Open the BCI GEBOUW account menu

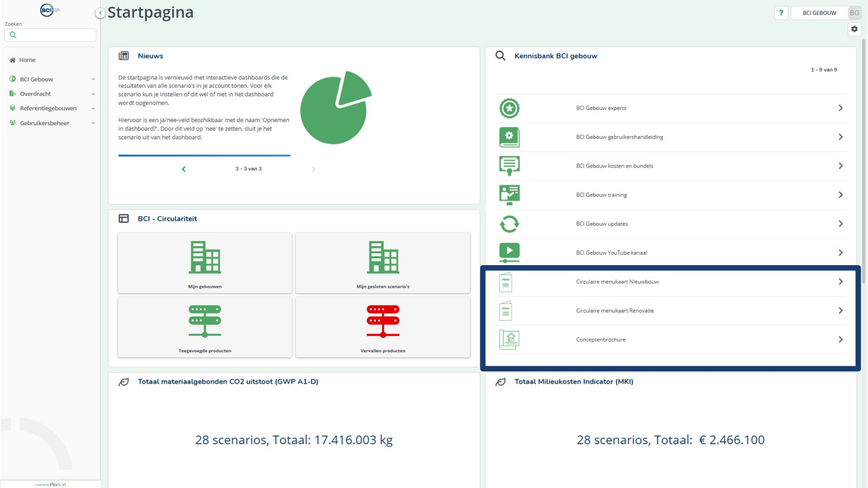(x=819, y=13)
